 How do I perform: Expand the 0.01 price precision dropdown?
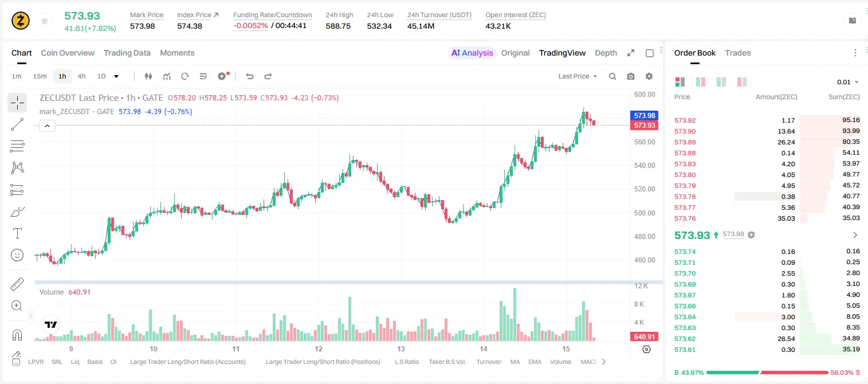coord(848,82)
